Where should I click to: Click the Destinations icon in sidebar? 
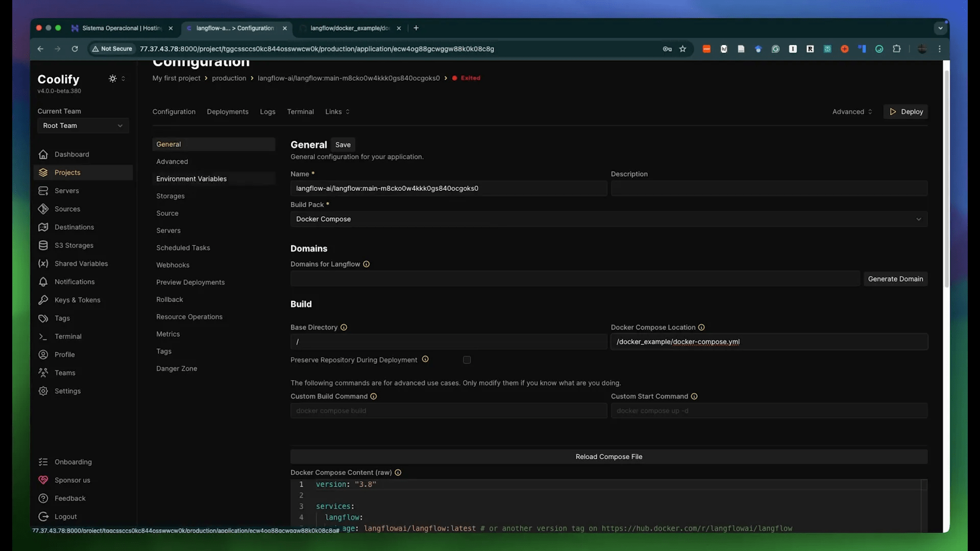43,227
